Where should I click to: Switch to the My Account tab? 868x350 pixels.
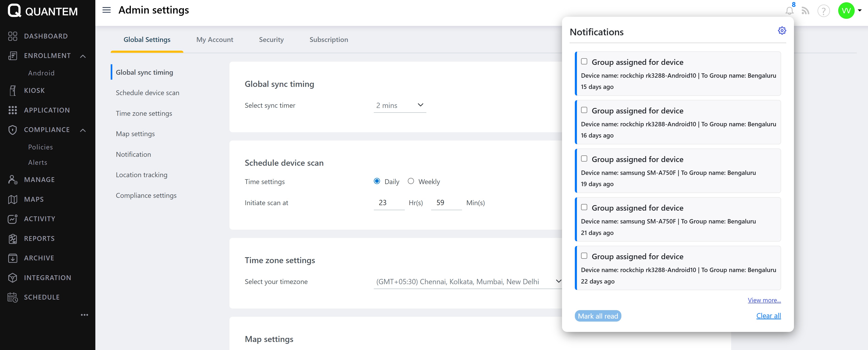(215, 40)
